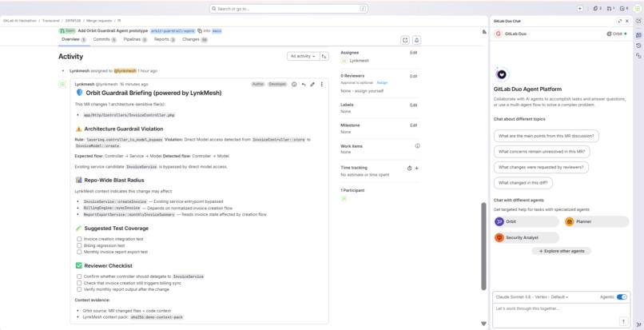Viewport: 644px width, 330px height.
Task: Send the chat message with the arrow button
Action: click(x=622, y=321)
